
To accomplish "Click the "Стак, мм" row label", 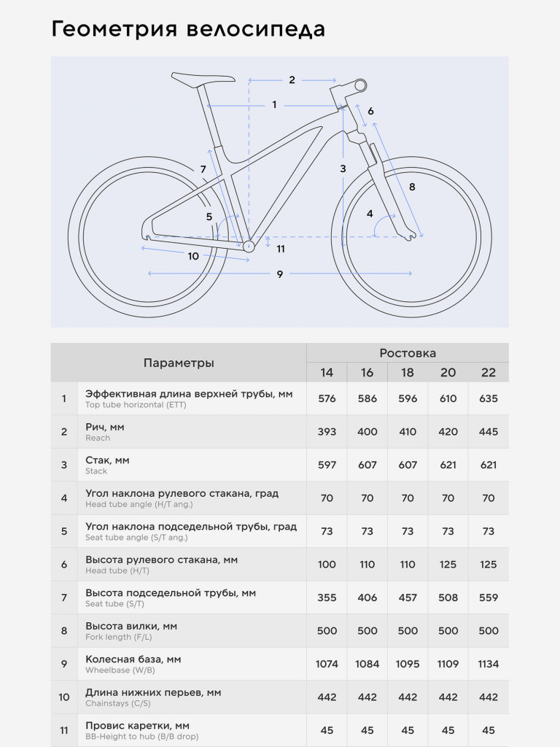I will coord(107,460).
